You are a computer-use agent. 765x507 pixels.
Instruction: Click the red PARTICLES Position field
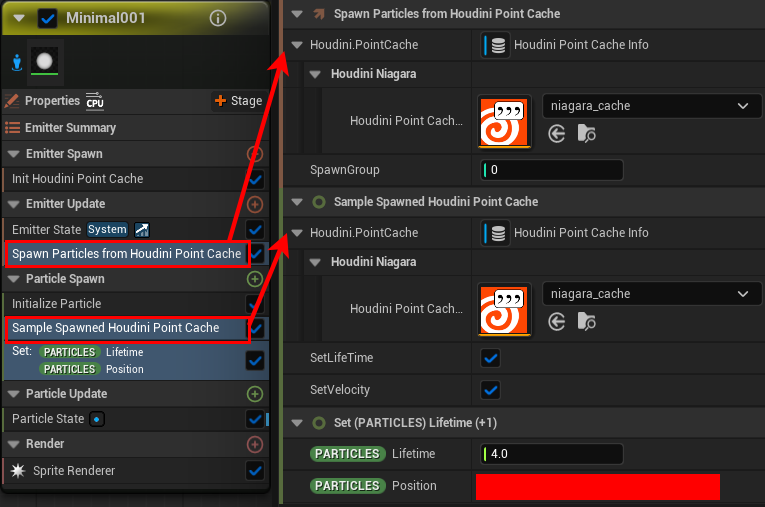coord(597,486)
